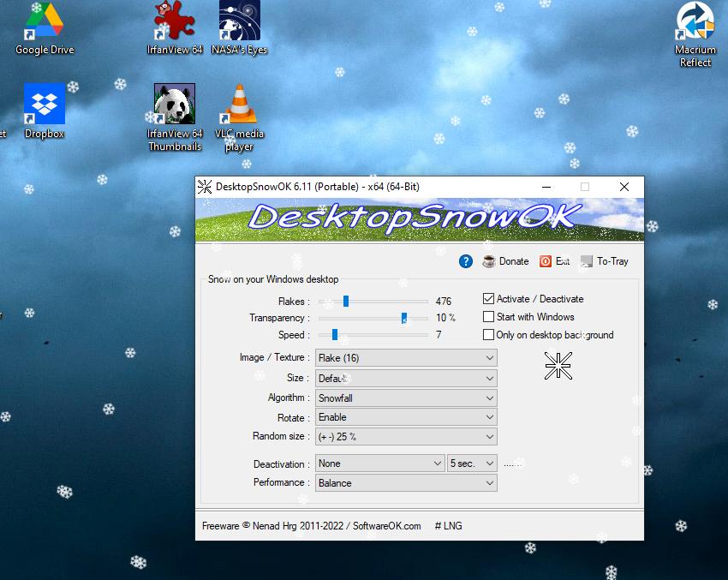The width and height of the screenshot is (728, 580).
Task: Open the # LNG language menu
Action: (x=449, y=526)
